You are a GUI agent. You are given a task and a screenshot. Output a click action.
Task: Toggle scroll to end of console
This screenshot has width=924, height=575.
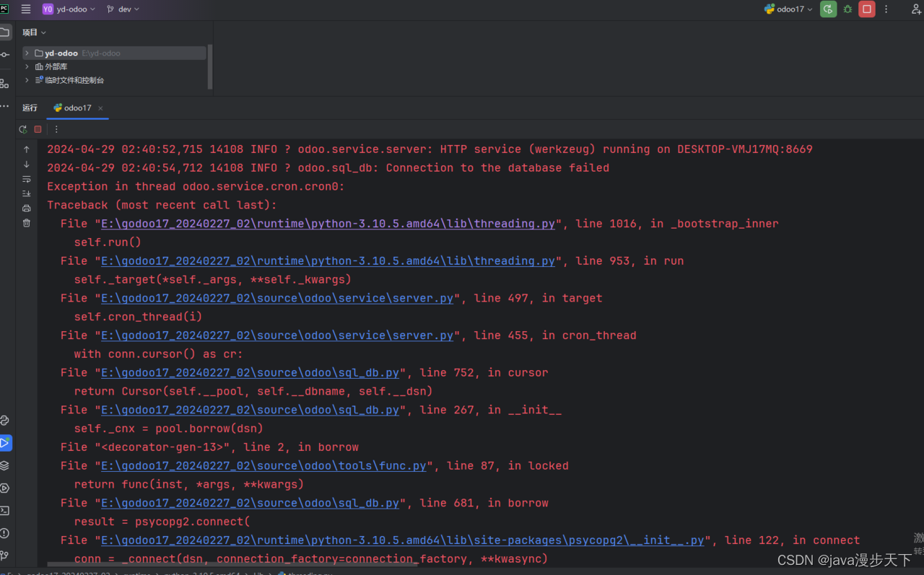point(27,193)
